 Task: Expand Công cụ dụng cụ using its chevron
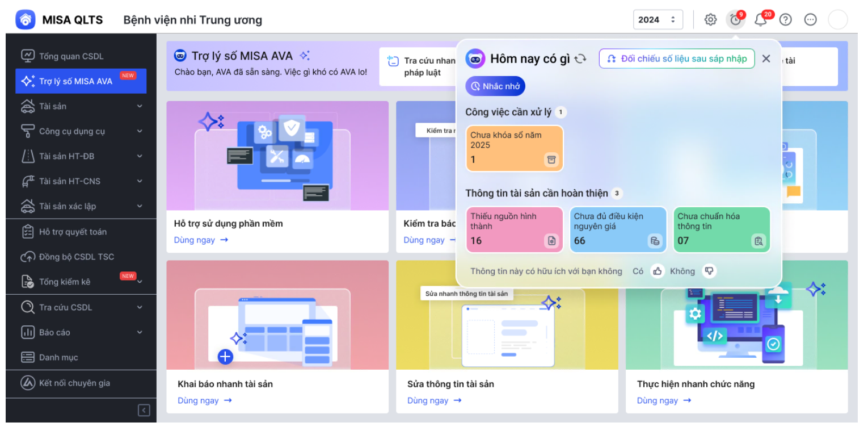(x=140, y=131)
